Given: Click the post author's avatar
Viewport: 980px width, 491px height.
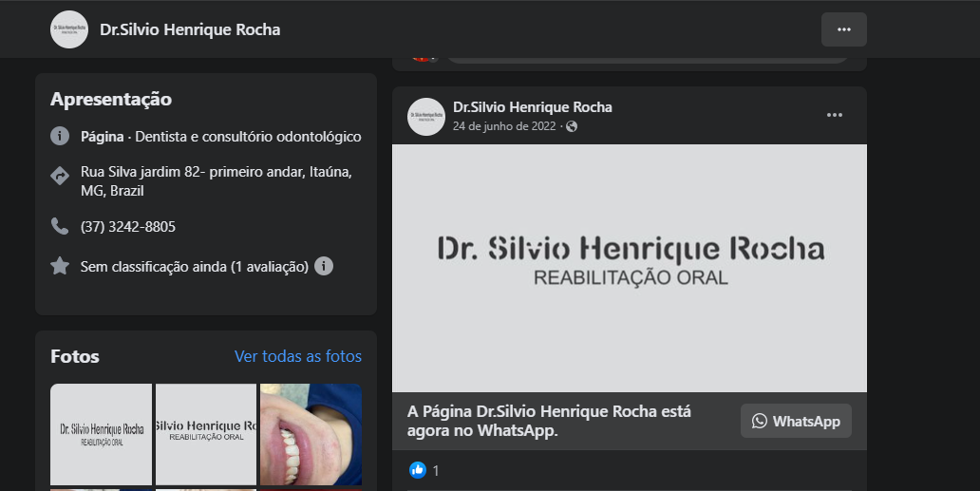Looking at the screenshot, I should [426, 116].
